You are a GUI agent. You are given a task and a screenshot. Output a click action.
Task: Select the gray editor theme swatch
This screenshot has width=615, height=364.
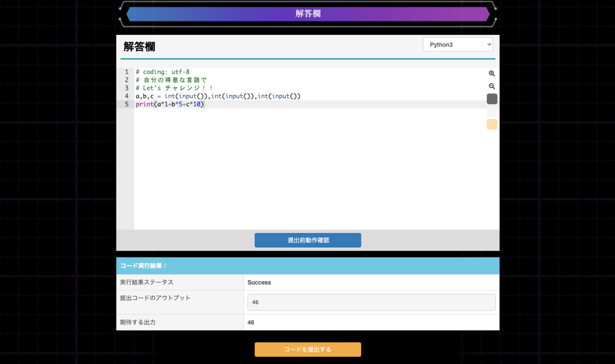pos(491,98)
